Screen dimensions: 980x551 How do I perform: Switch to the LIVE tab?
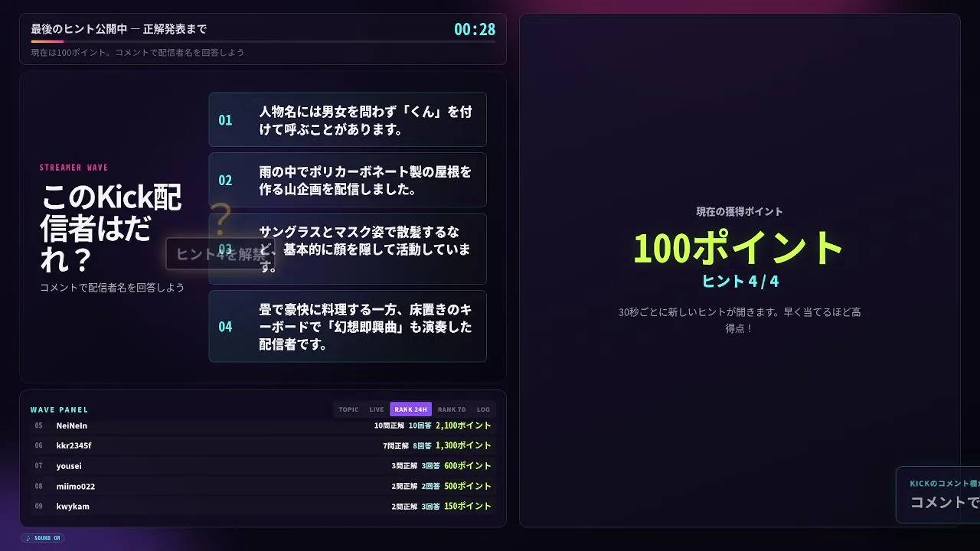377,409
